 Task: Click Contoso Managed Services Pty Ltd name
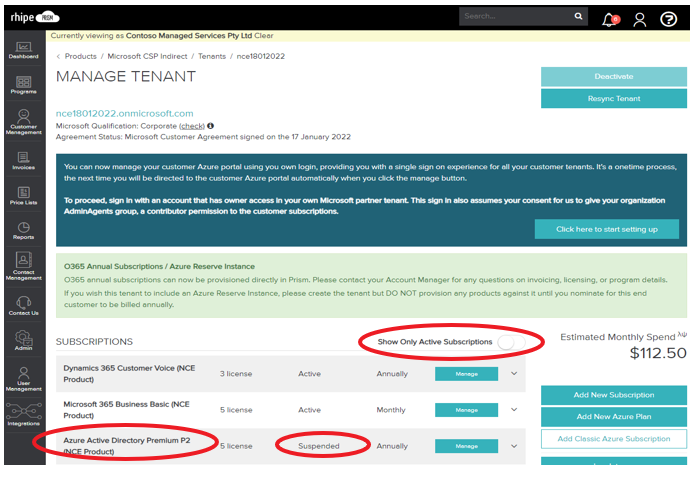click(189, 36)
